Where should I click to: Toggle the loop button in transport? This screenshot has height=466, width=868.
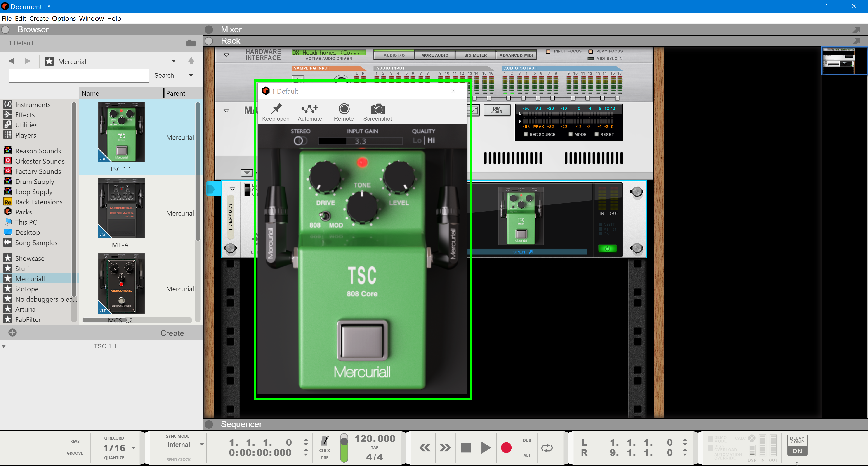(547, 448)
